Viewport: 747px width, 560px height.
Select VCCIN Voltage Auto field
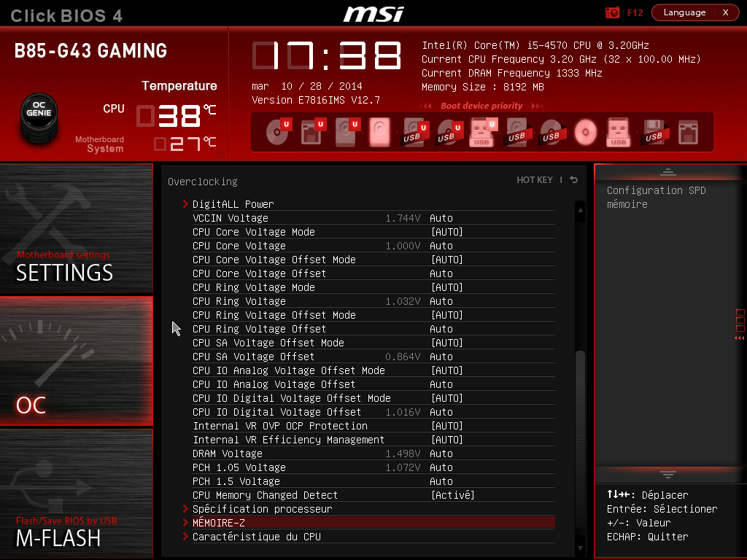pos(441,218)
